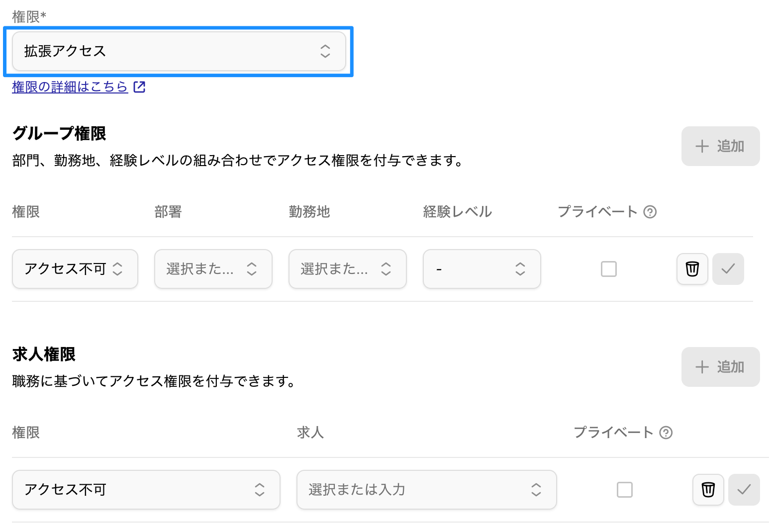This screenshot has width=771, height=532.
Task: Click help icon next to job プライベート header
Action: pos(666,433)
